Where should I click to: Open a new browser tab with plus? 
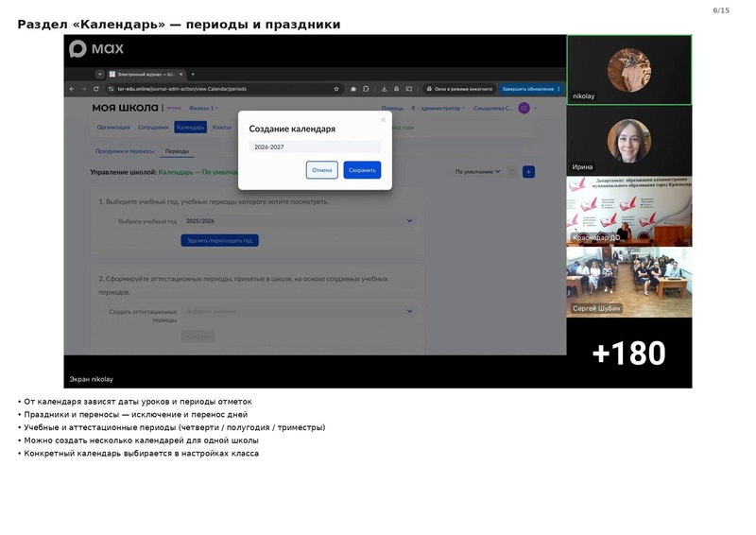click(x=193, y=75)
